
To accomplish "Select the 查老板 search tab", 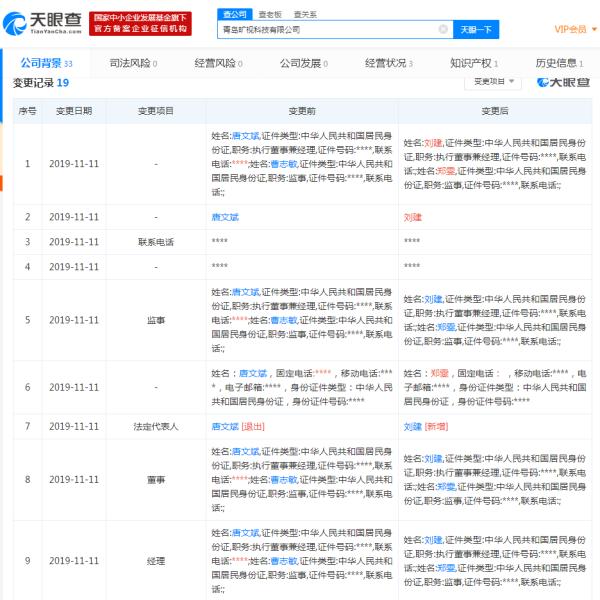I will click(270, 14).
